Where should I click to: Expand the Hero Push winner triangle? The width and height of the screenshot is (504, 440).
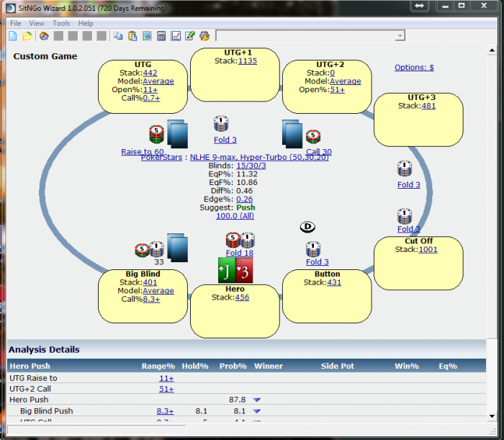(256, 400)
